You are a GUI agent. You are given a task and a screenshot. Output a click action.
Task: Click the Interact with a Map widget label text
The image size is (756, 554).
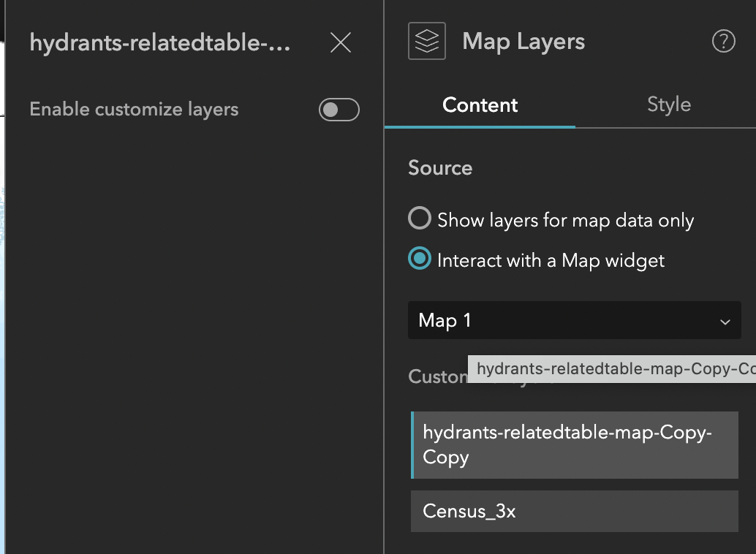551,260
